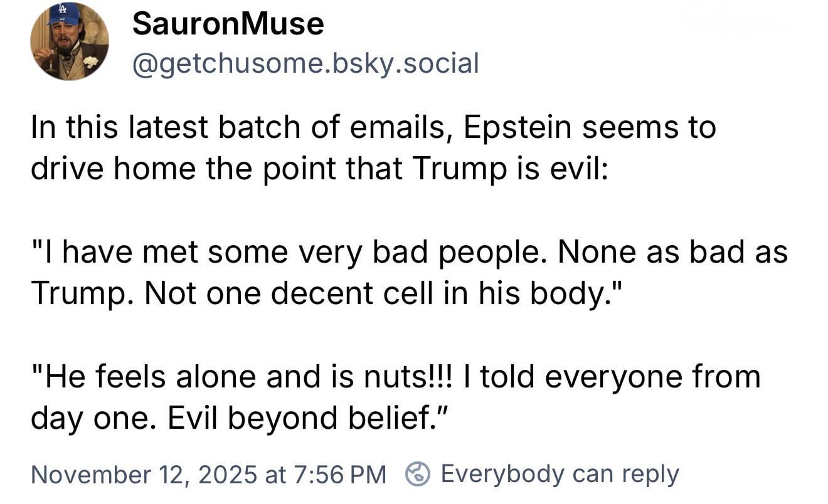Click the SauronMuse display name
The height and width of the screenshot is (504, 828).
pyautogui.click(x=228, y=24)
